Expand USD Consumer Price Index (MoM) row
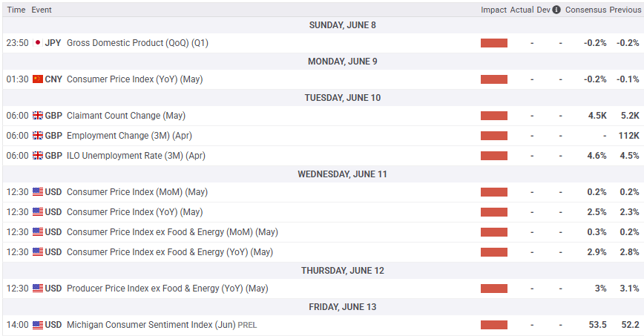Image resolution: width=644 pixels, height=336 pixels. tap(137, 192)
